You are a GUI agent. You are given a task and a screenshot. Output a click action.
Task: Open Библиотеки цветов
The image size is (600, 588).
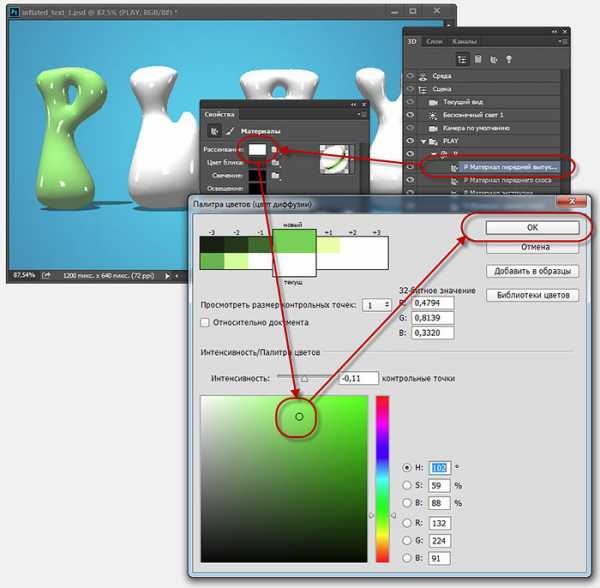(533, 295)
